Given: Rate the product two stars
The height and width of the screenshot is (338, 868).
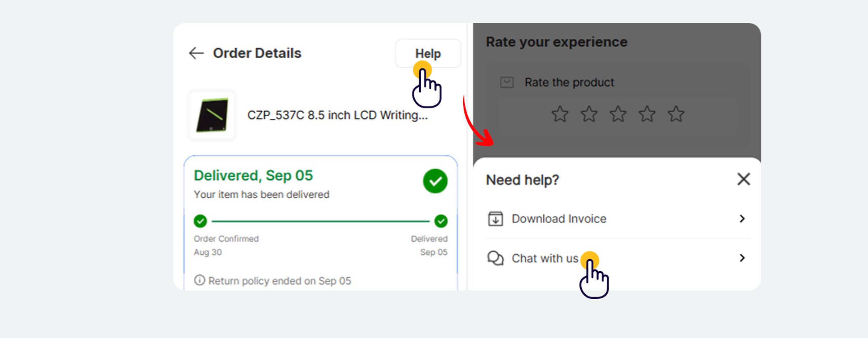Looking at the screenshot, I should click(589, 114).
